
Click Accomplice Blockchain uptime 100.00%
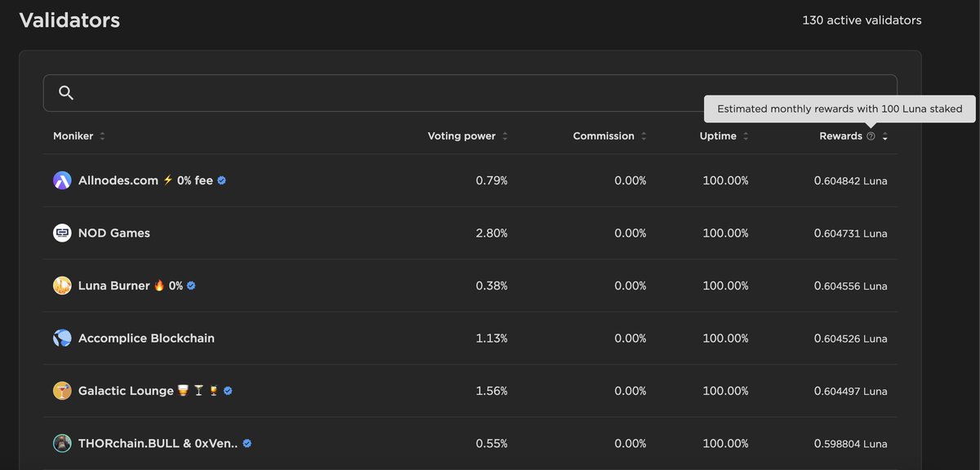[725, 339]
